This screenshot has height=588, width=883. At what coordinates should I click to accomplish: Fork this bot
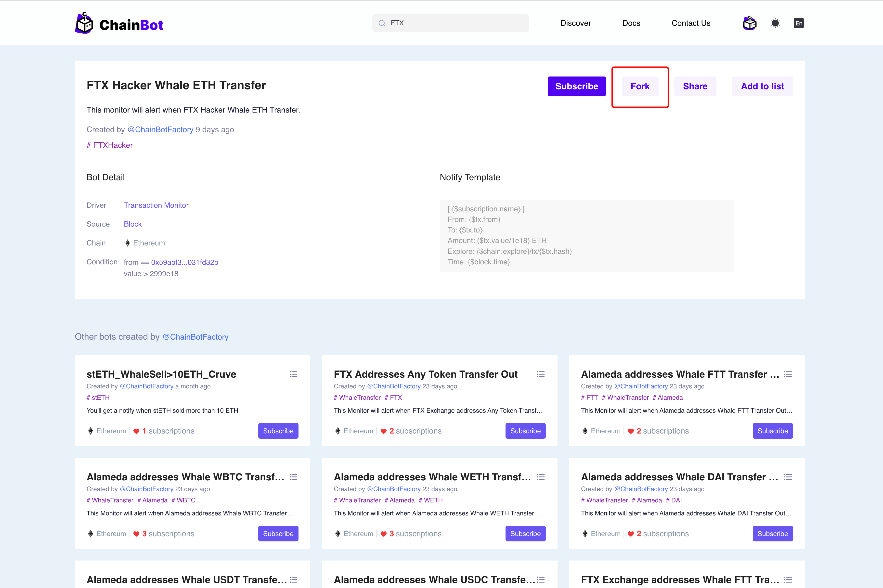(640, 86)
